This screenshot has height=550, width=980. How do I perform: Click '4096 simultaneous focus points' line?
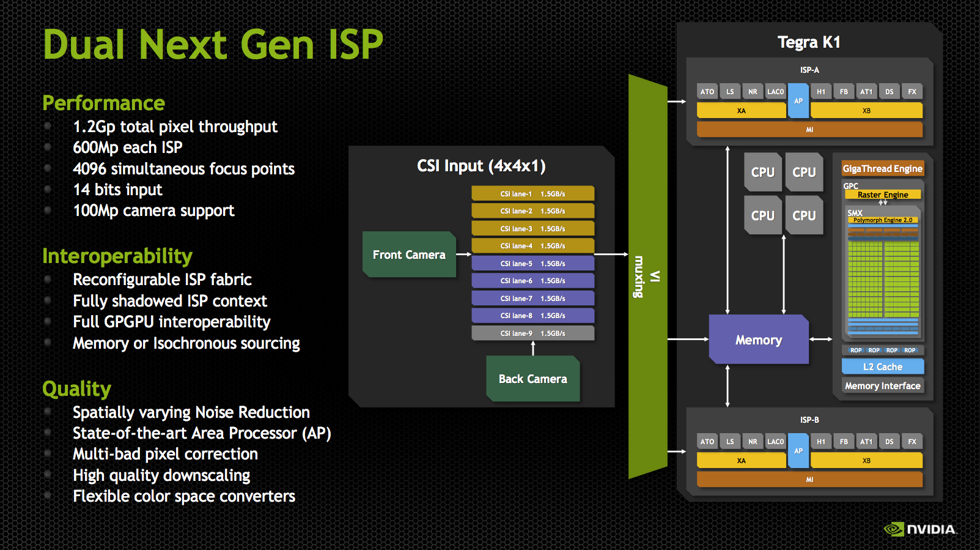(183, 169)
